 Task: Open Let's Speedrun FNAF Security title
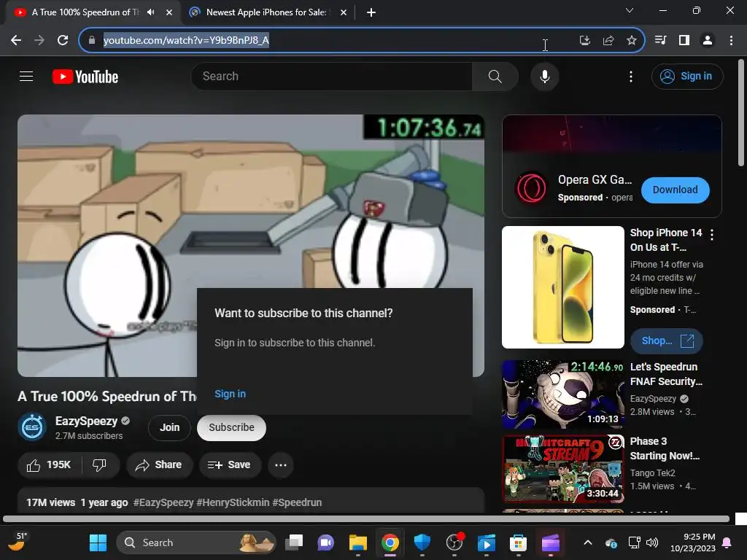(x=666, y=374)
